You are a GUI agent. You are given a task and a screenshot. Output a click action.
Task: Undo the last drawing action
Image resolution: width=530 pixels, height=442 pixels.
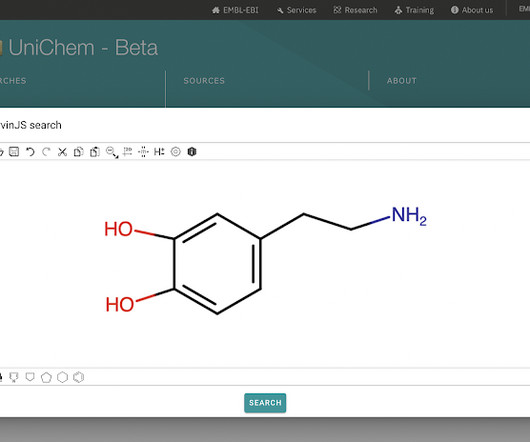point(30,152)
